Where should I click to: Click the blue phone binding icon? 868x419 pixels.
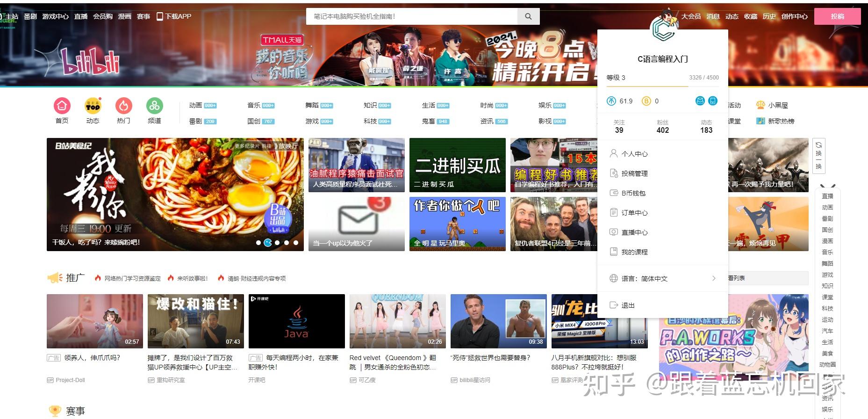coord(713,101)
